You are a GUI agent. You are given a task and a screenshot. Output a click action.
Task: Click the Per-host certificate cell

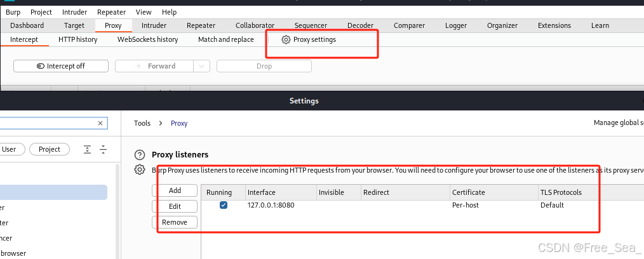pos(466,205)
